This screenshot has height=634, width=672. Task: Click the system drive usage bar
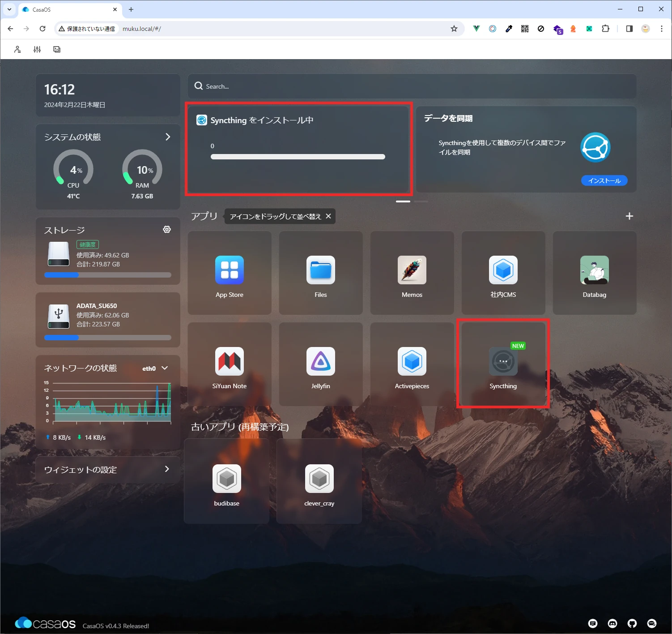point(108,275)
